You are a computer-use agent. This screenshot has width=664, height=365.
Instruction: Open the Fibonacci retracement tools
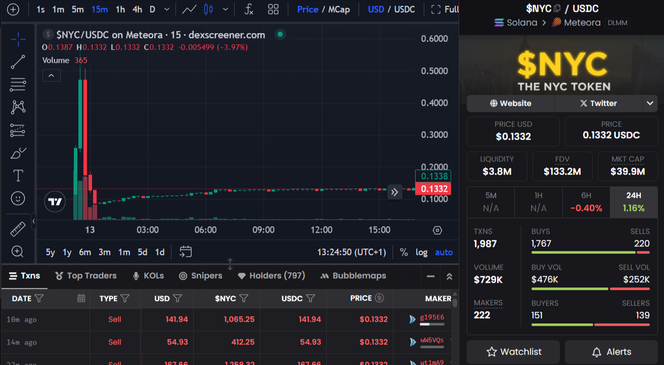18,84
